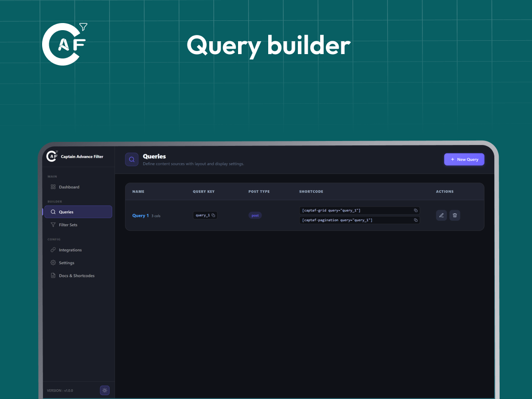Click the New Query button

pyautogui.click(x=464, y=159)
